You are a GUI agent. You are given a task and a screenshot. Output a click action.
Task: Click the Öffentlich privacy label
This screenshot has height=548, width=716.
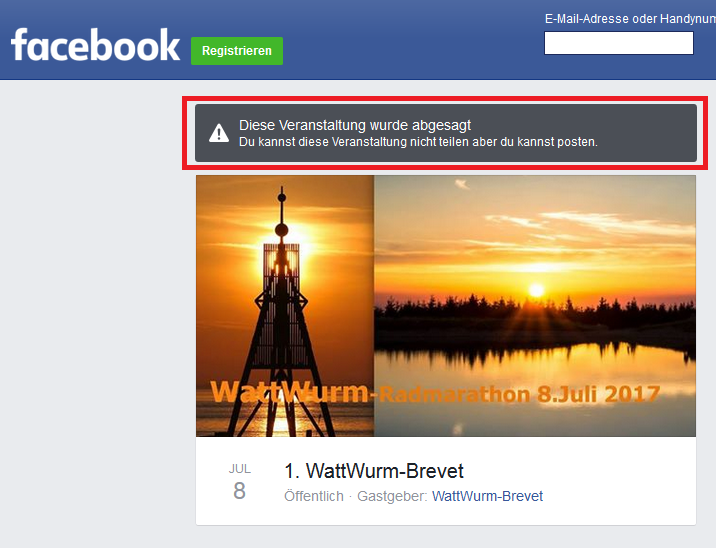coord(314,496)
